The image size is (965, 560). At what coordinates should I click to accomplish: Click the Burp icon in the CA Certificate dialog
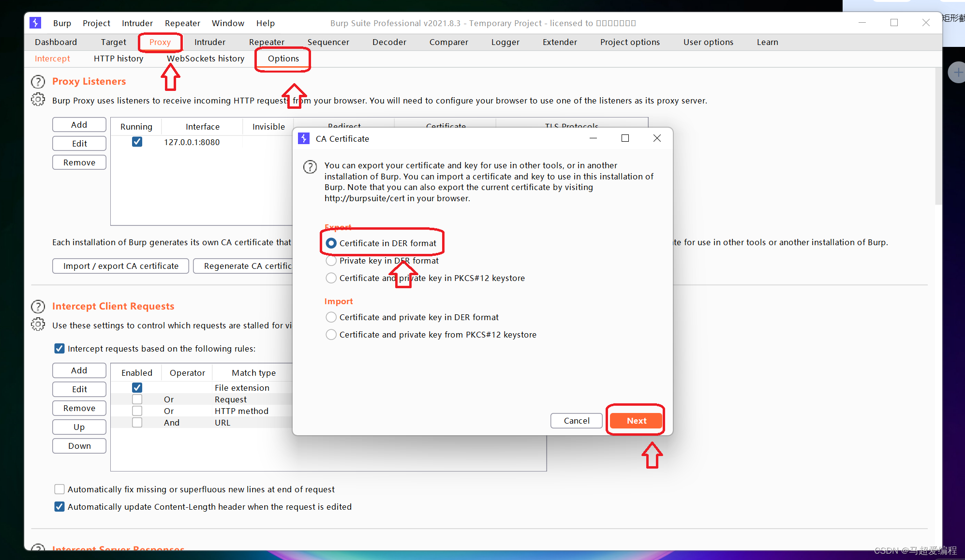pyautogui.click(x=304, y=139)
